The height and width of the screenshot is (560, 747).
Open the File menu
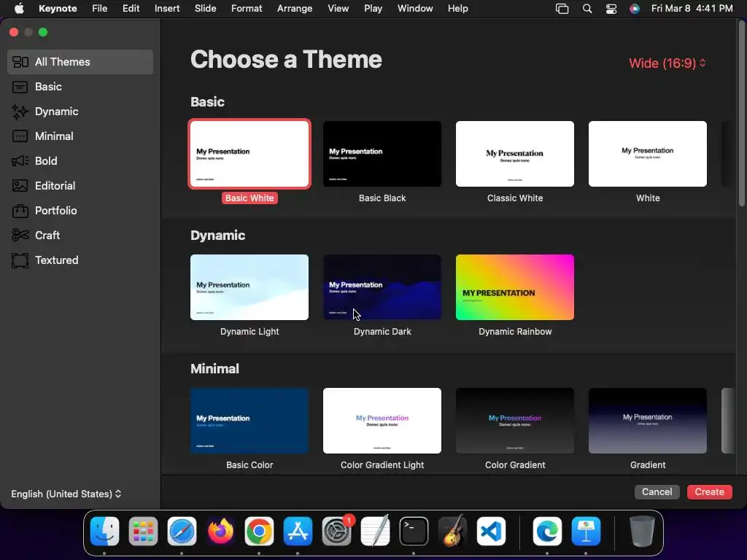tap(99, 9)
